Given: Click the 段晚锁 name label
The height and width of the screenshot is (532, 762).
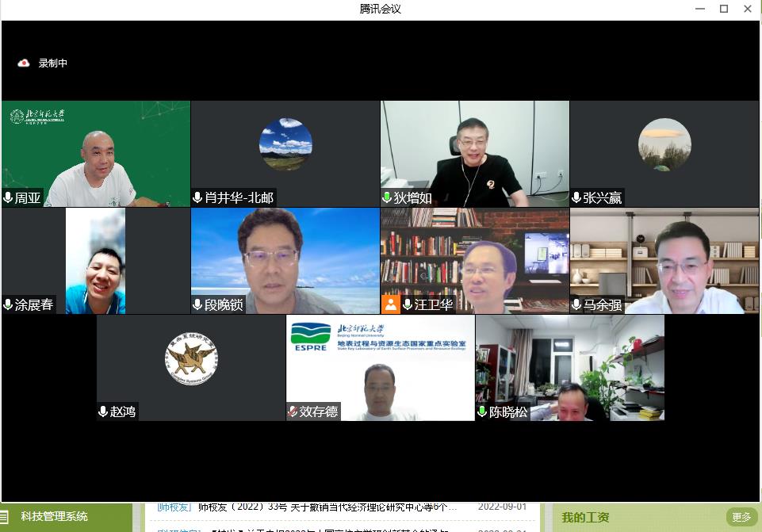Looking at the screenshot, I should pyautogui.click(x=224, y=304).
